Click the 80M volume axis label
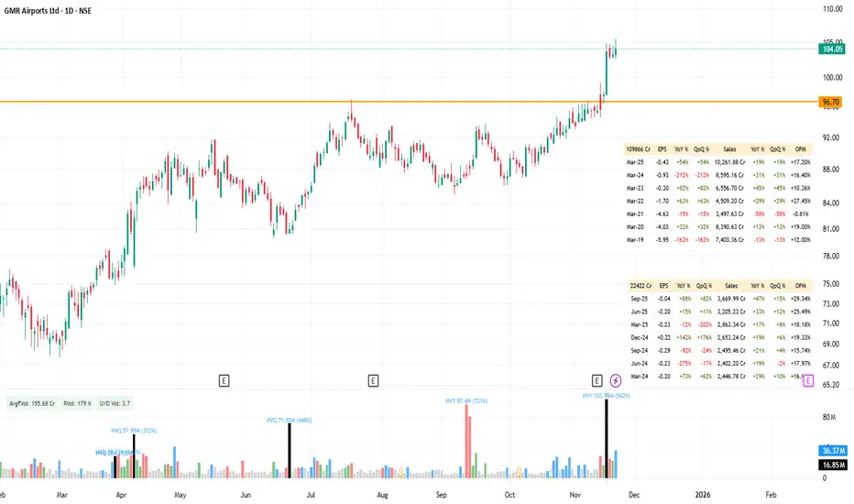Screen dimensions: 854x504 click(829, 417)
